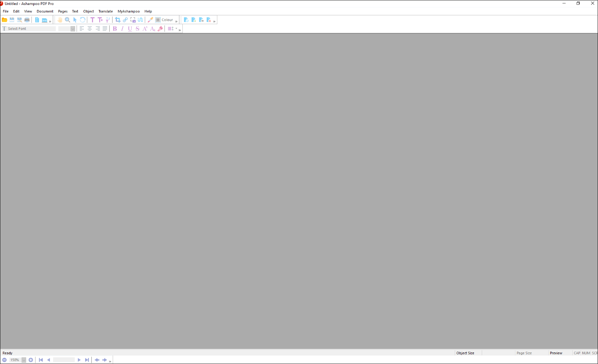The image size is (598, 364).
Task: Align text left
Action: tap(82, 29)
